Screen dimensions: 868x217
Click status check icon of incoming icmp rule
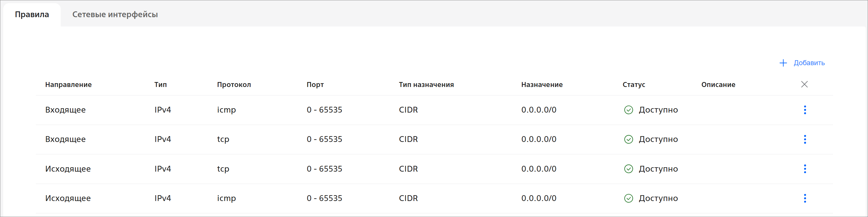(x=628, y=110)
